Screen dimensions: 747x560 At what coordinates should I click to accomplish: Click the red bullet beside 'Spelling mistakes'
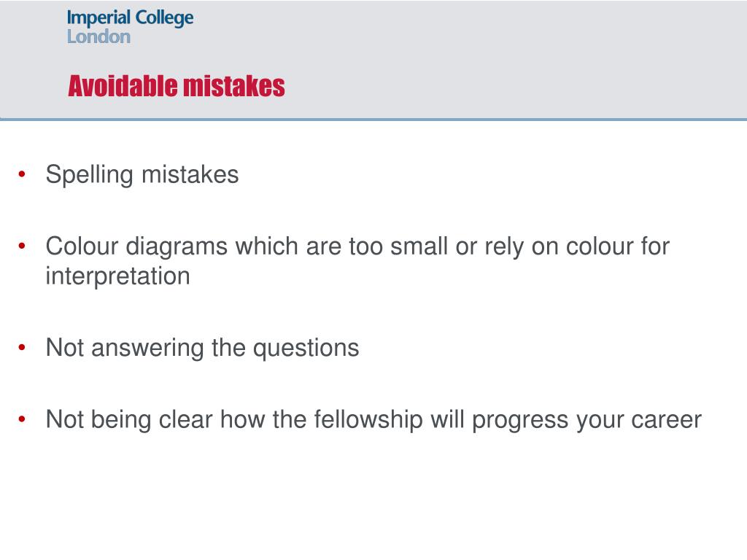22,174
